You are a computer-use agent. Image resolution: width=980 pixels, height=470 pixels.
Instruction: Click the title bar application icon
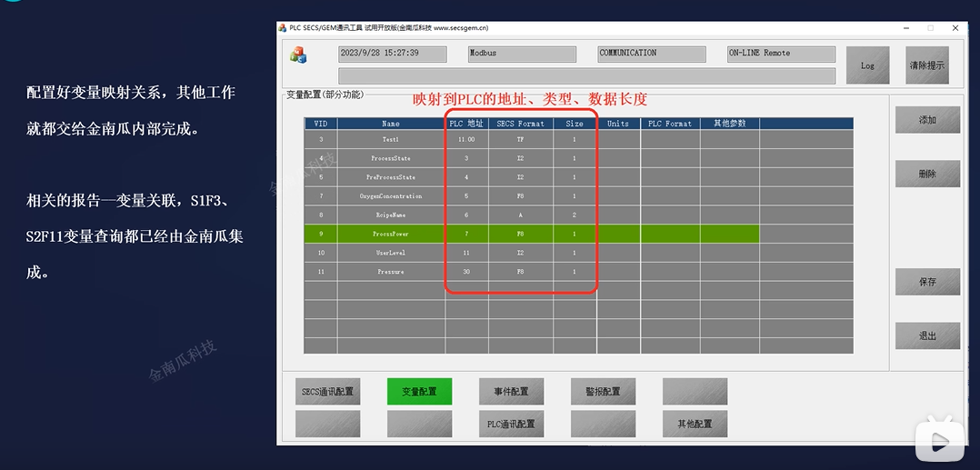pyautogui.click(x=283, y=28)
